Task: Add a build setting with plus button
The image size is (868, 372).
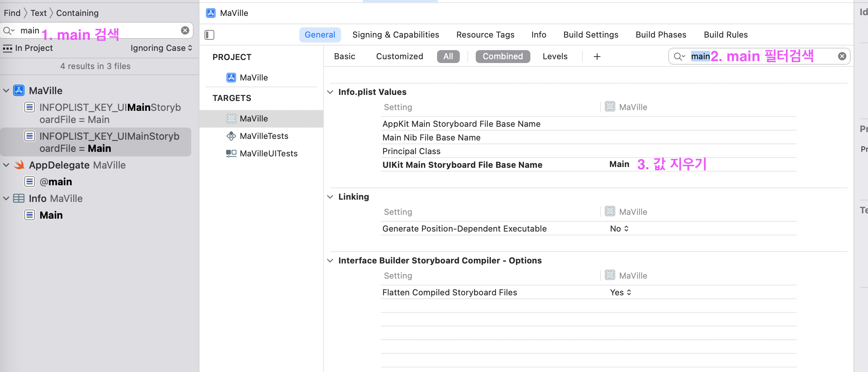Action: [597, 57]
